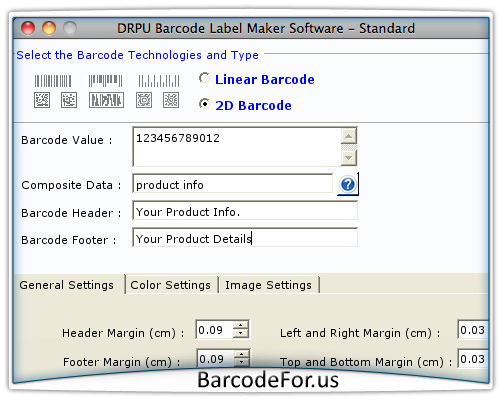Click the 'Barcode Footer :' label

click(69, 240)
